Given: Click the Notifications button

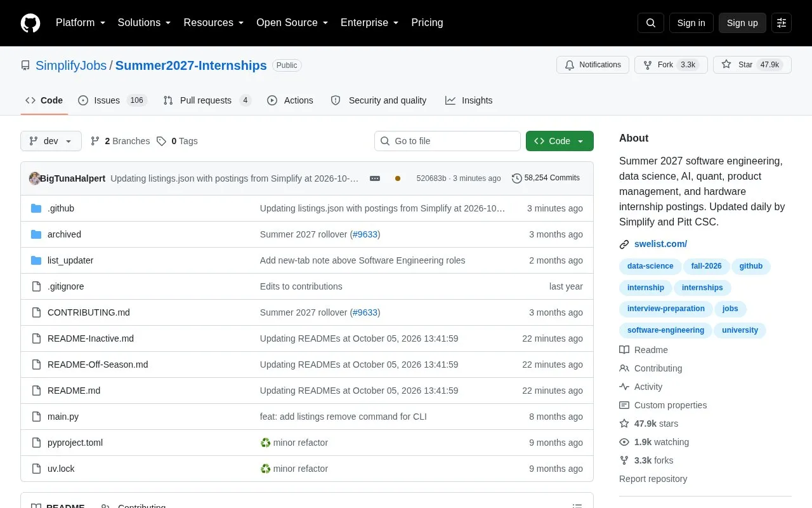Looking at the screenshot, I should pos(593,65).
